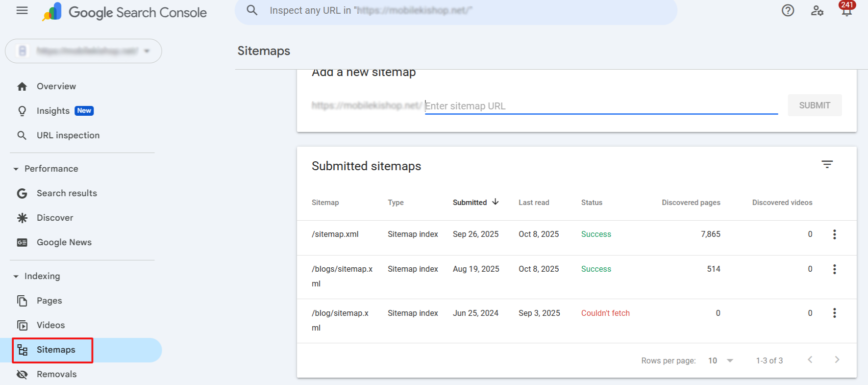Image resolution: width=868 pixels, height=385 pixels.
Task: Go to the previous page of sitemaps
Action: (x=810, y=359)
